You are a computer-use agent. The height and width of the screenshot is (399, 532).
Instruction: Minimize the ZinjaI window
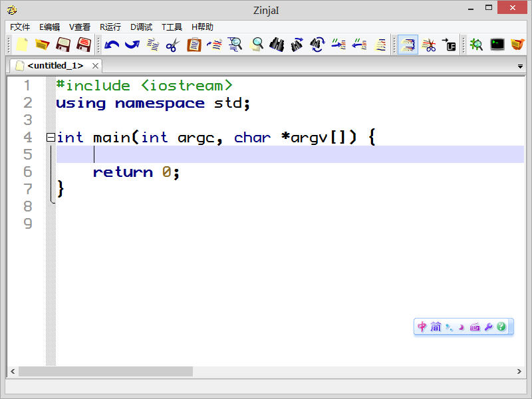[471, 9]
